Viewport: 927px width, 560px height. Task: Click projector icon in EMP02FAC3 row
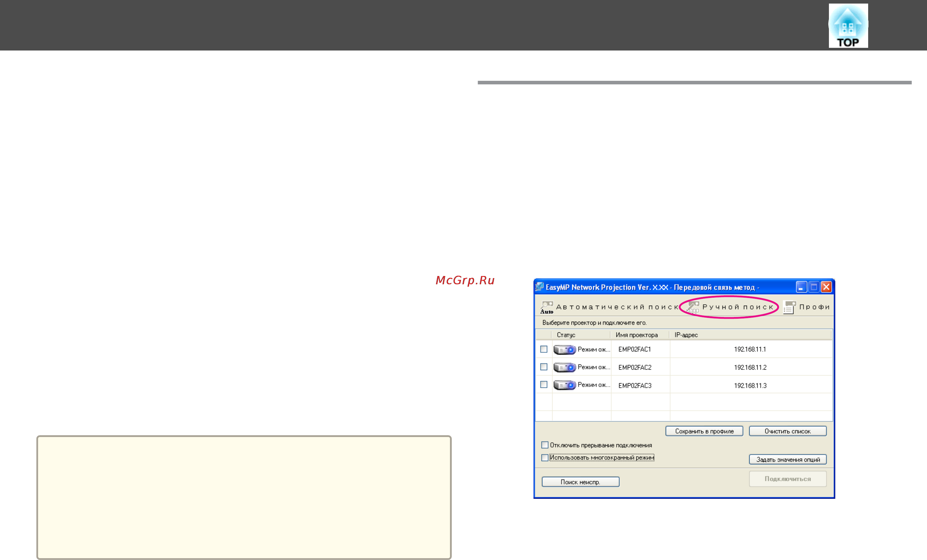pyautogui.click(x=564, y=385)
